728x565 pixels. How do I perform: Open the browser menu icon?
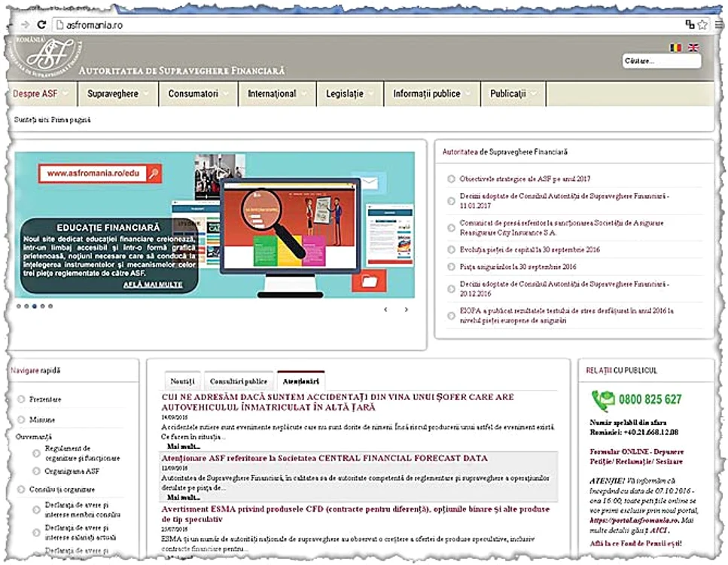pyautogui.click(x=719, y=25)
